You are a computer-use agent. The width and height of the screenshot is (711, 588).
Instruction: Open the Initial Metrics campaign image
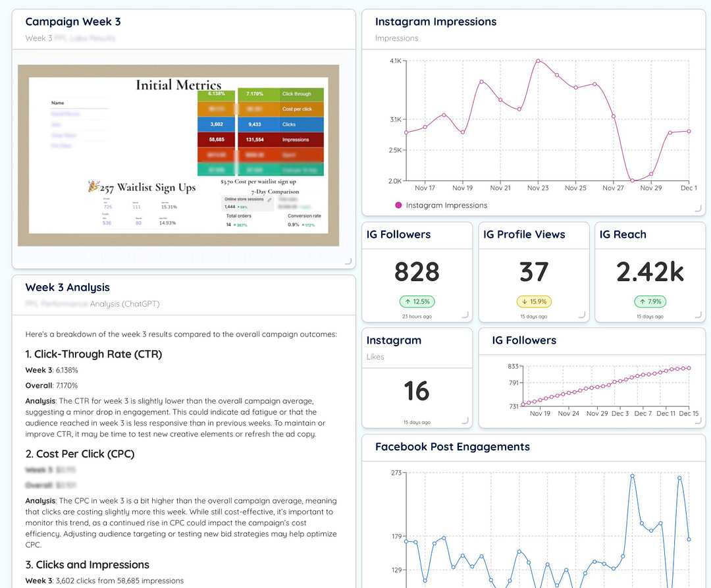point(178,155)
